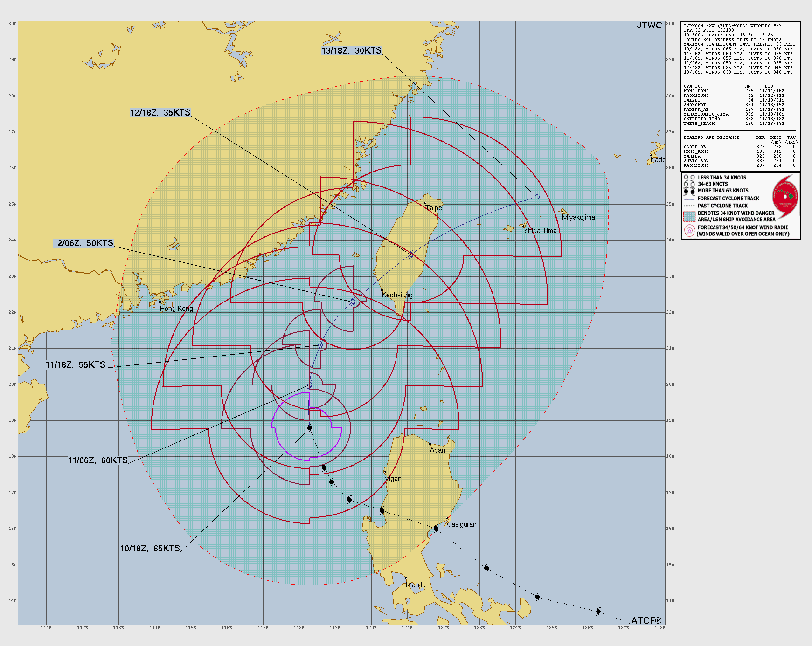The height and width of the screenshot is (646, 812).
Task: Click the "12/18Z, 35KTS" forecast label
Action: pyautogui.click(x=160, y=113)
